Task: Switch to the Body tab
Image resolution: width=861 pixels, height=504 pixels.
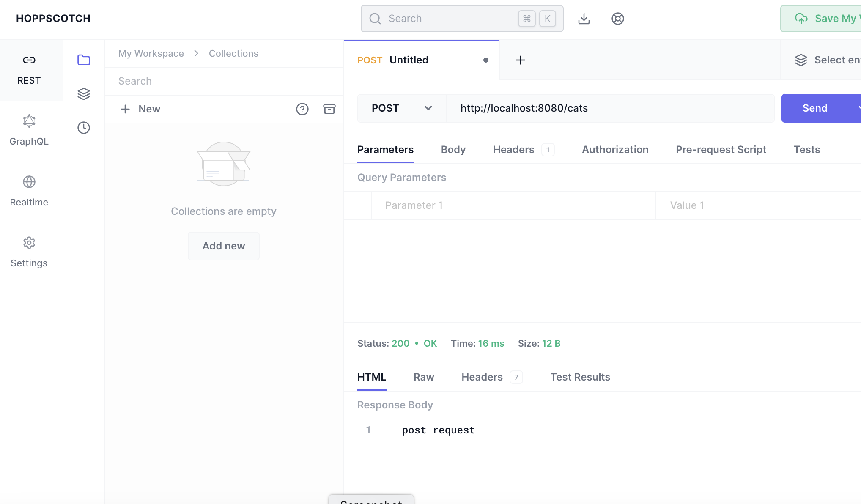Action: coord(453,150)
